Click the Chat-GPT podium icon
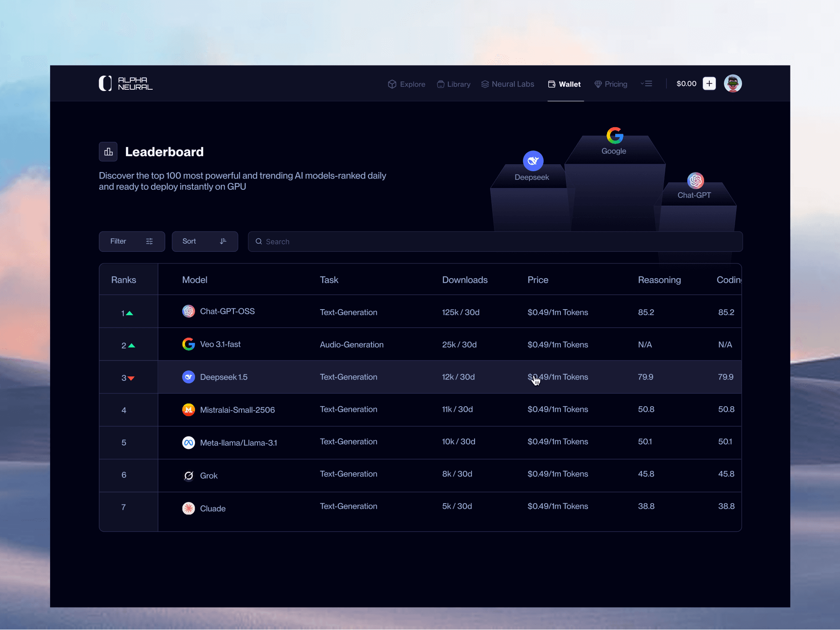840x630 pixels. [695, 181]
